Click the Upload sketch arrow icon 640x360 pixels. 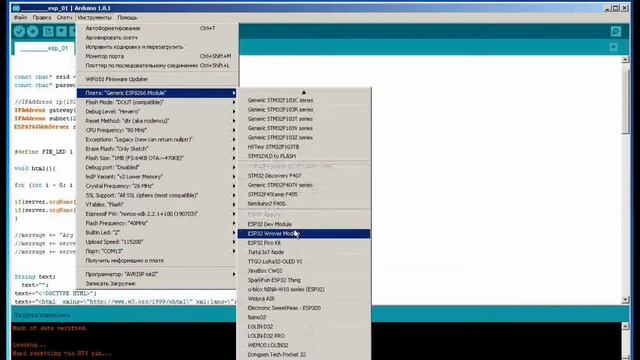(x=33, y=31)
